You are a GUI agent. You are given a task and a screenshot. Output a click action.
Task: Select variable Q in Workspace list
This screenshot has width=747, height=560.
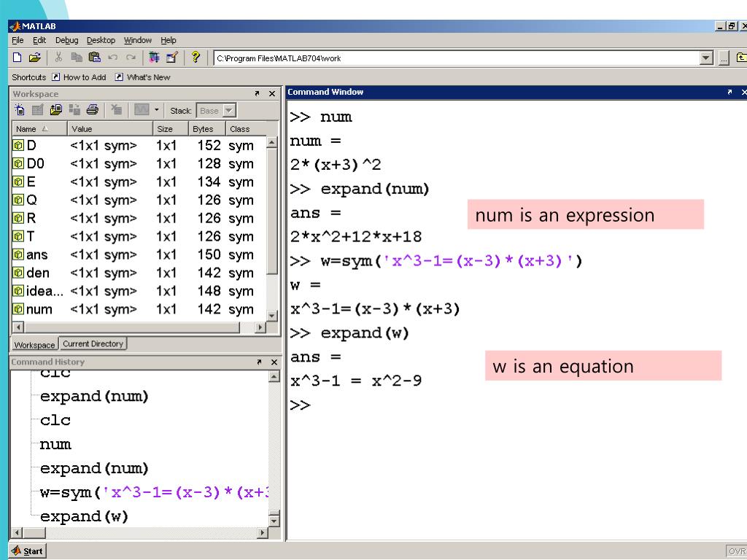pyautogui.click(x=139, y=200)
